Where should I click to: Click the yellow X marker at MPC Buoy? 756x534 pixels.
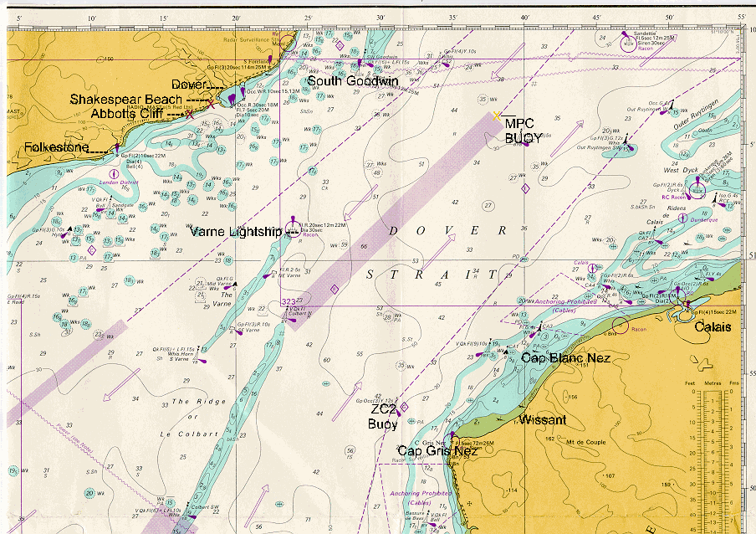497,115
